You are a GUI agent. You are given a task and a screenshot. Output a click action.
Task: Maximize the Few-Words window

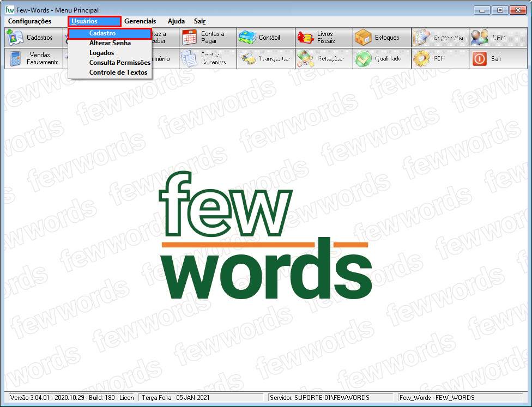coord(500,10)
